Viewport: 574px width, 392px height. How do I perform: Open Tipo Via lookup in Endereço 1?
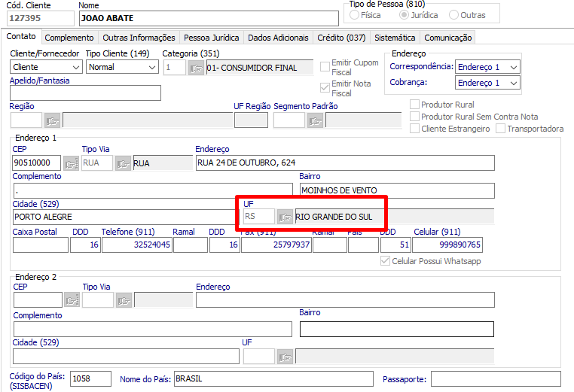coord(123,163)
